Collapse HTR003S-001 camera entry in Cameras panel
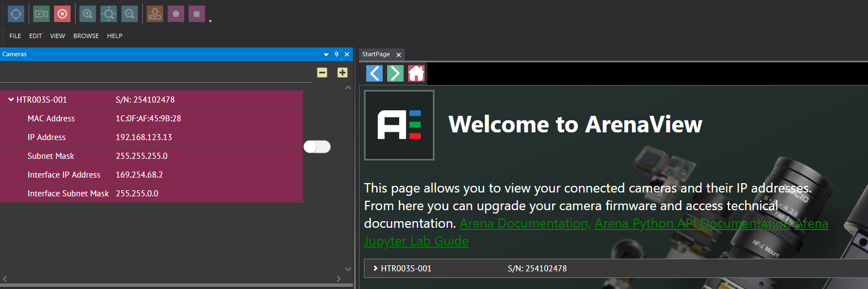This screenshot has height=289, width=868. click(11, 100)
